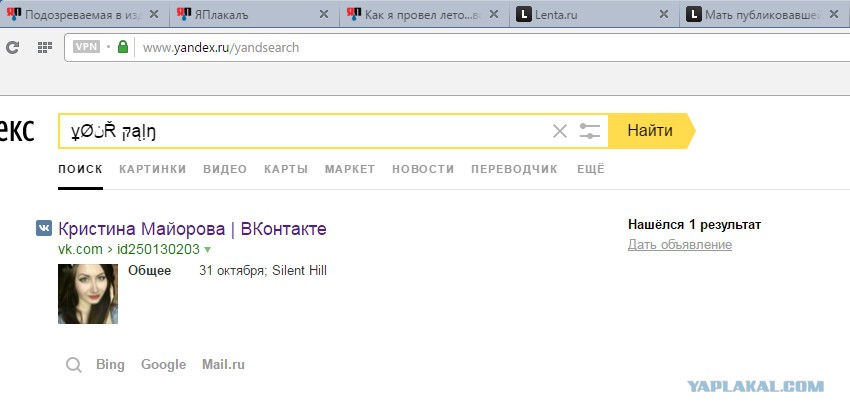Click the vk.com domain link

point(80,249)
